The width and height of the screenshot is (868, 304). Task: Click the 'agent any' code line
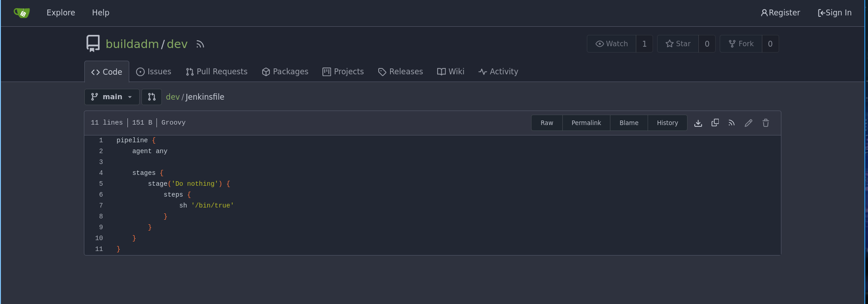click(x=150, y=151)
